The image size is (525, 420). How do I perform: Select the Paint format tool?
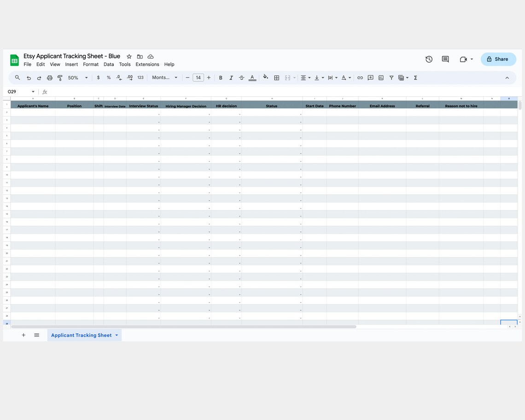coord(60,77)
